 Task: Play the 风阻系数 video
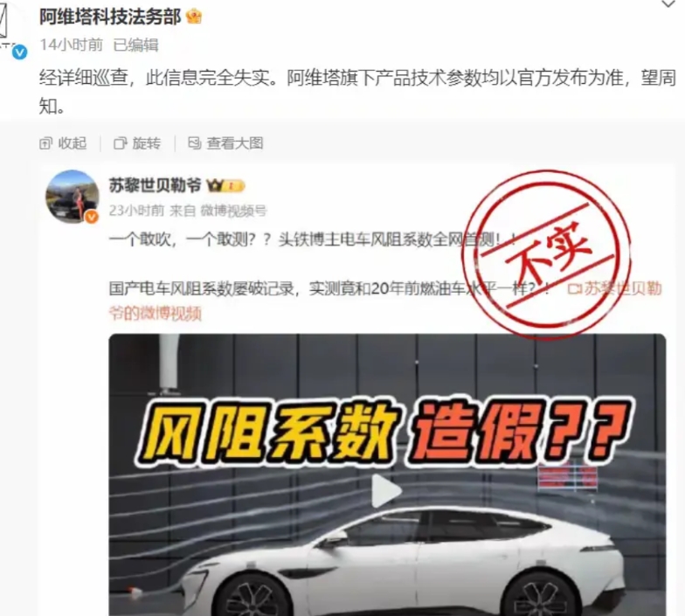386,490
